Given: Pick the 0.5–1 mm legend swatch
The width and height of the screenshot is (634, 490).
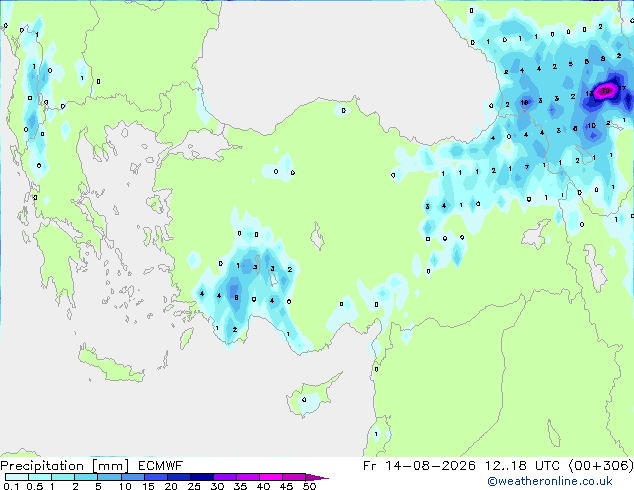Looking at the screenshot, I should point(40,477).
